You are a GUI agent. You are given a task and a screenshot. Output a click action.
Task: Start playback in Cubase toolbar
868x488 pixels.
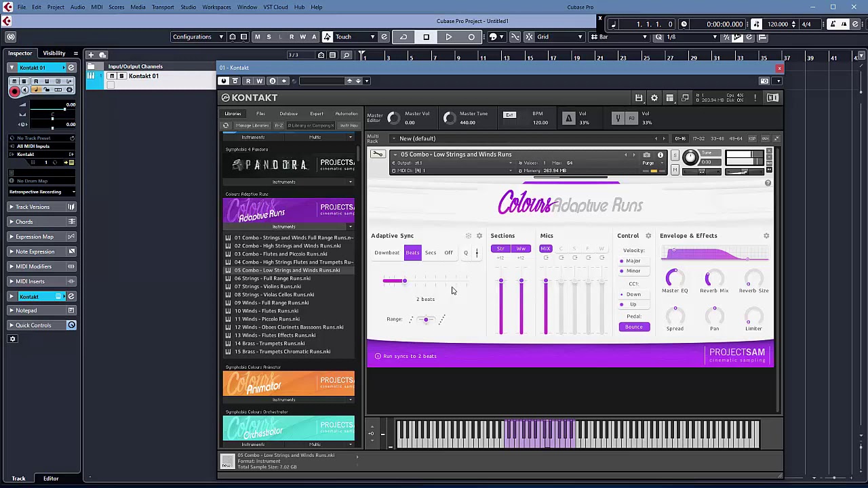point(448,37)
